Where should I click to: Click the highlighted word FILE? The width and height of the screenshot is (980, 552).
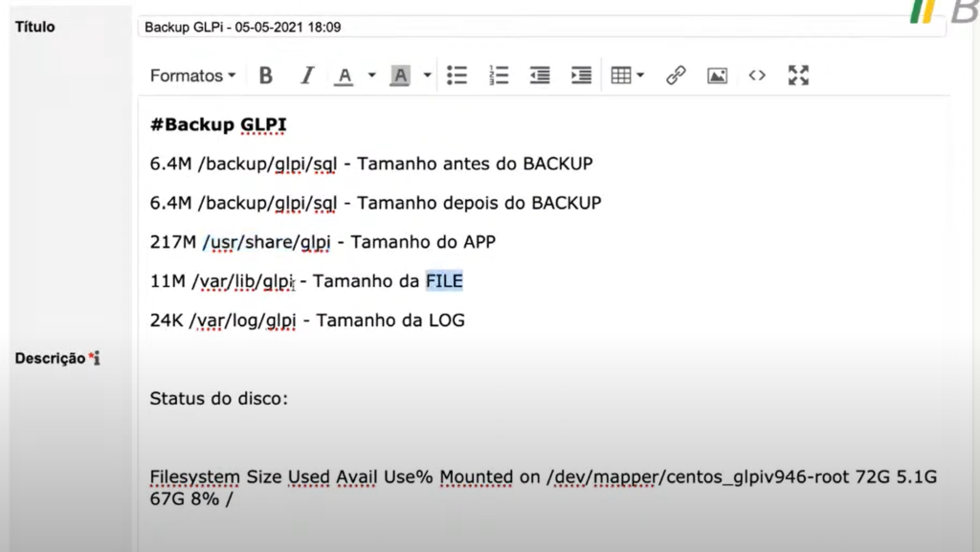[x=444, y=281]
